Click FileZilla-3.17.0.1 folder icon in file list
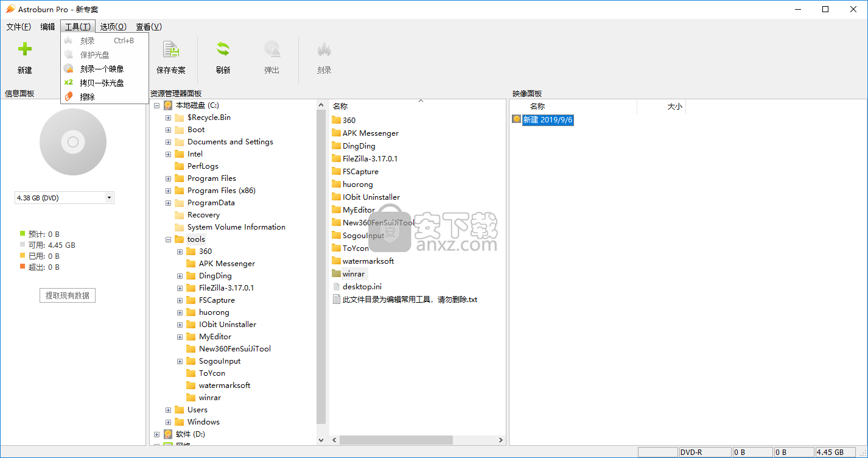The image size is (868, 458). pyautogui.click(x=336, y=158)
